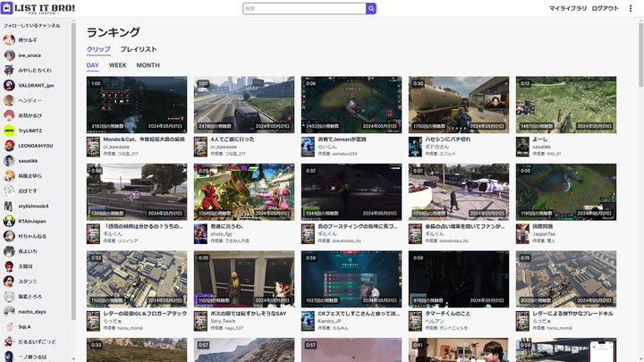The image size is (644, 362).
Task: Open VALORANT_jpn channel avatar
Action: [9, 86]
